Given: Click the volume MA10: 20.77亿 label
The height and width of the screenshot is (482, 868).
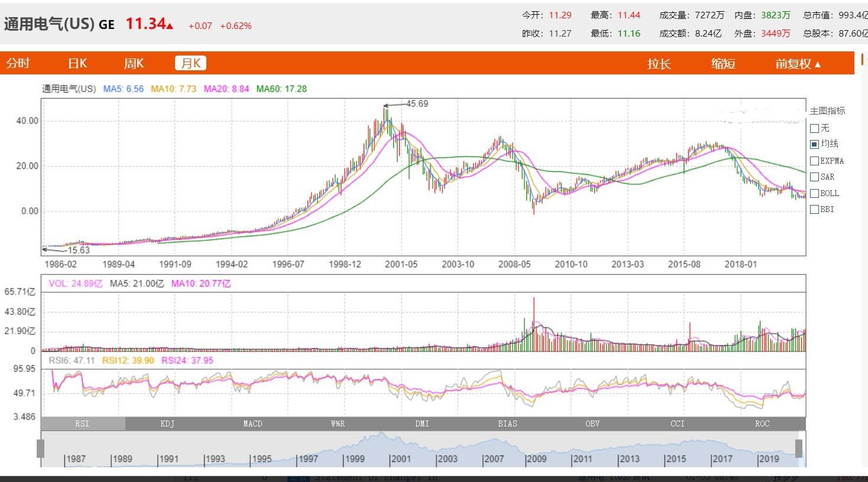Looking at the screenshot, I should pos(201,284).
